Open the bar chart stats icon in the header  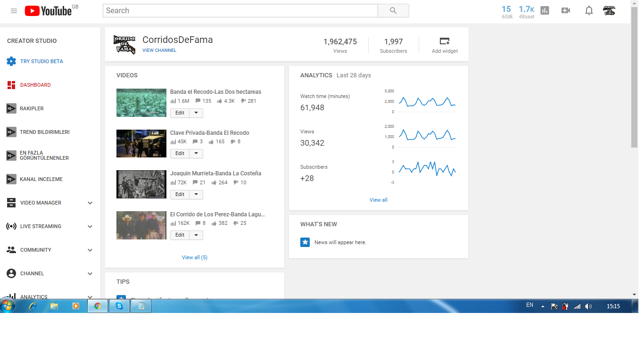(x=545, y=10)
